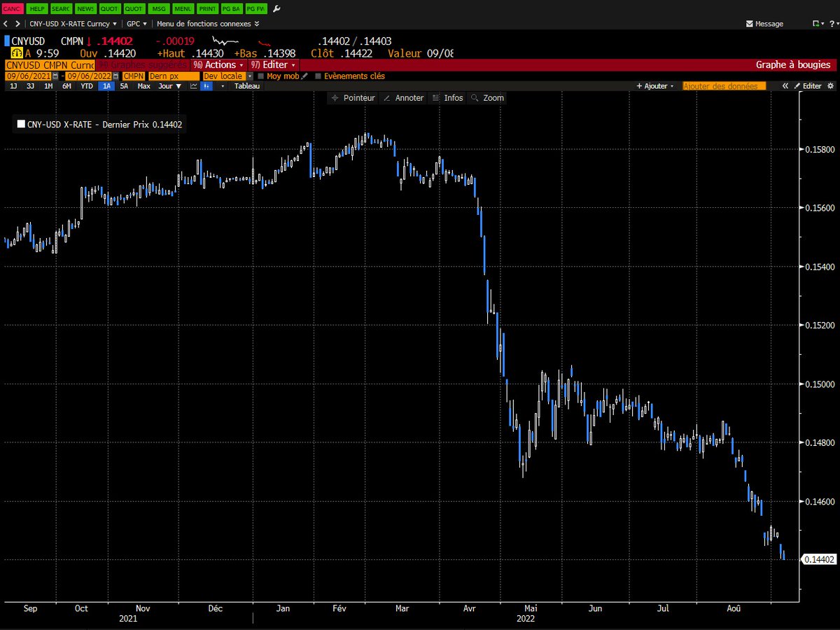This screenshot has height=630, width=840.
Task: Click the blue marker beside CNYUSD
Action: [x=7, y=41]
